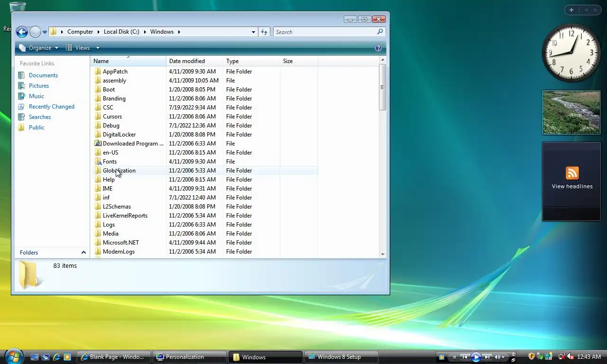Select the IME folder
Image resolution: width=607 pixels, height=364 pixels.
pyautogui.click(x=108, y=189)
